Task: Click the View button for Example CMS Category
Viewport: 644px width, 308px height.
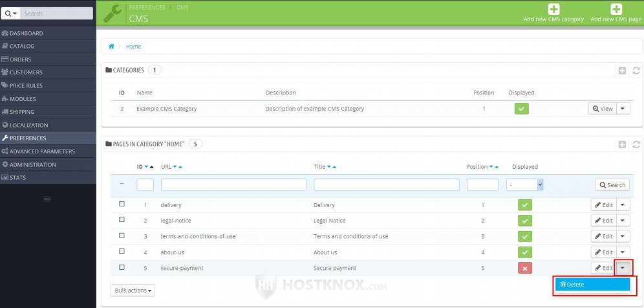Action: [603, 109]
